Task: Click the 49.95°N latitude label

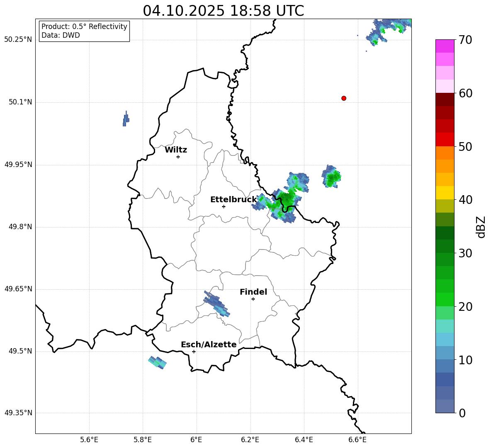Action: [x=18, y=165]
